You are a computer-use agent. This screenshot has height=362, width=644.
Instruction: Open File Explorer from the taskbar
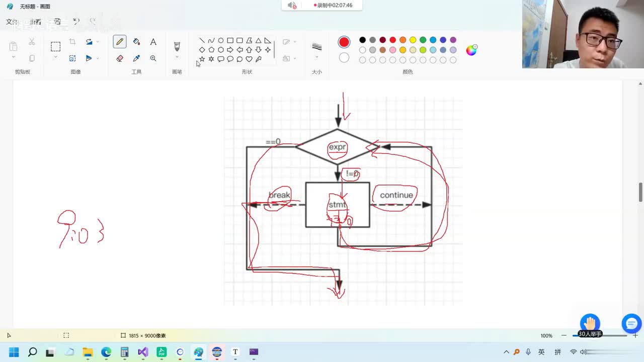point(88,352)
